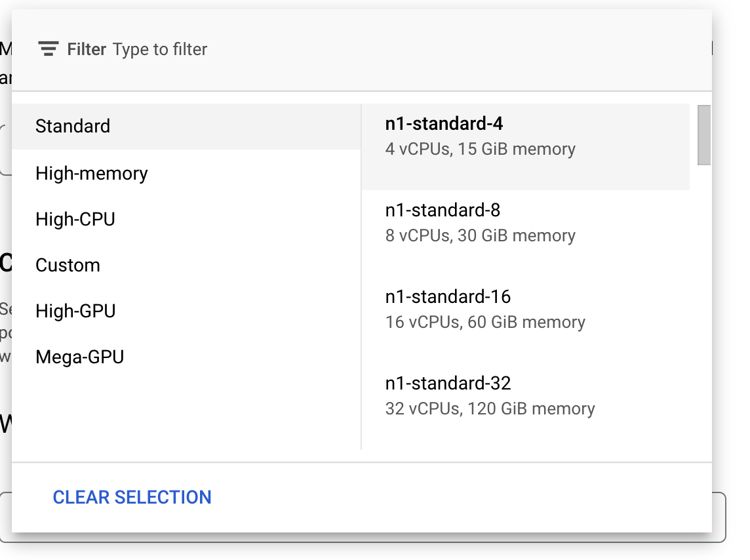Select the High-GPU category
Screen dimensions: 750x560
[75, 311]
